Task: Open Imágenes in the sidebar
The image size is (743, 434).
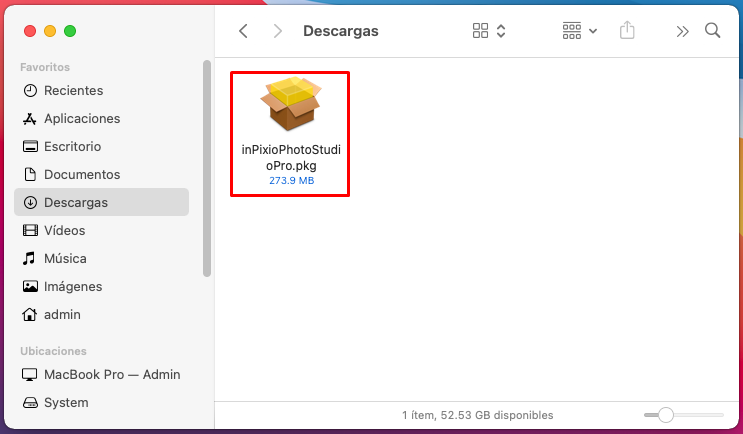Action: (x=101, y=286)
